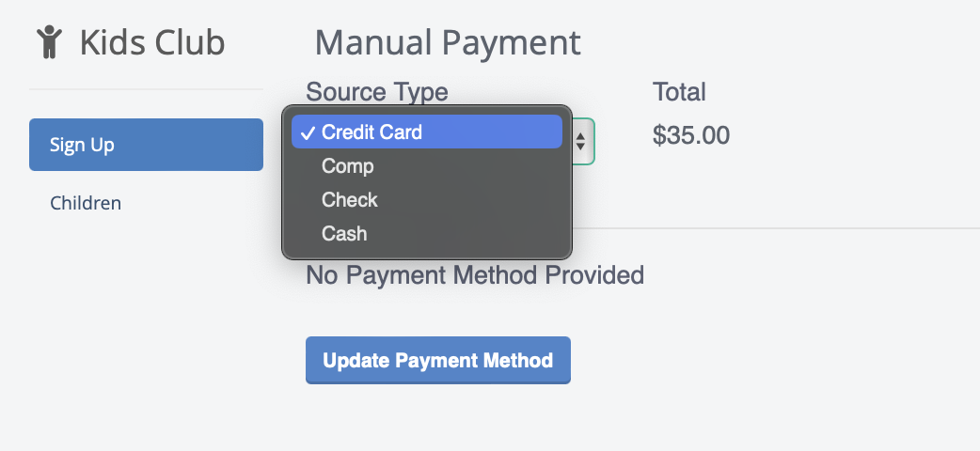Go to Children in the sidebar
980x451 pixels.
[86, 203]
